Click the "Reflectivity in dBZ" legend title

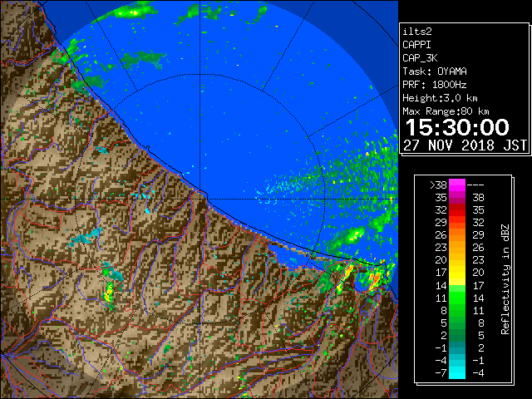(x=505, y=279)
